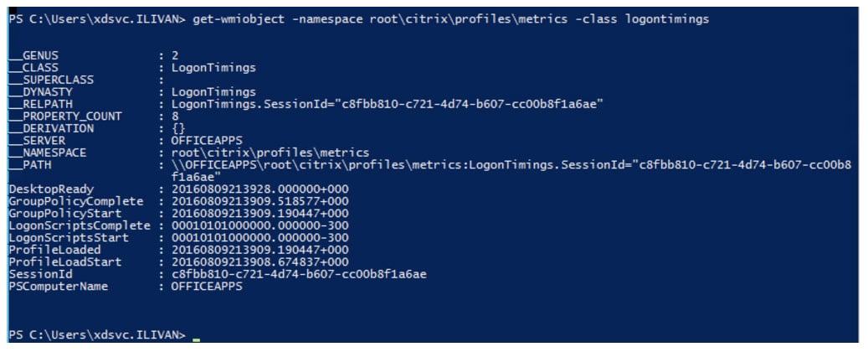Click the __DERIVATION empty braces value
Screen dimensions: 868x352
(x=178, y=128)
